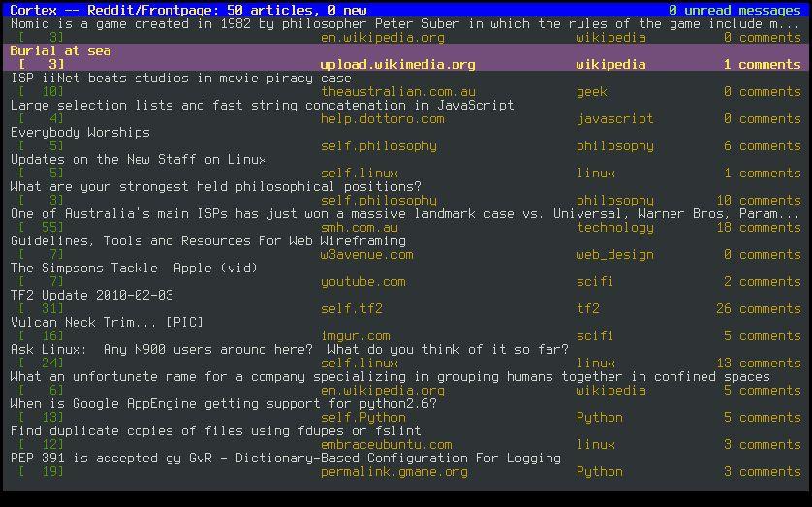Click the javascript subreddit label
The width and height of the screenshot is (812, 507).
[614, 118]
